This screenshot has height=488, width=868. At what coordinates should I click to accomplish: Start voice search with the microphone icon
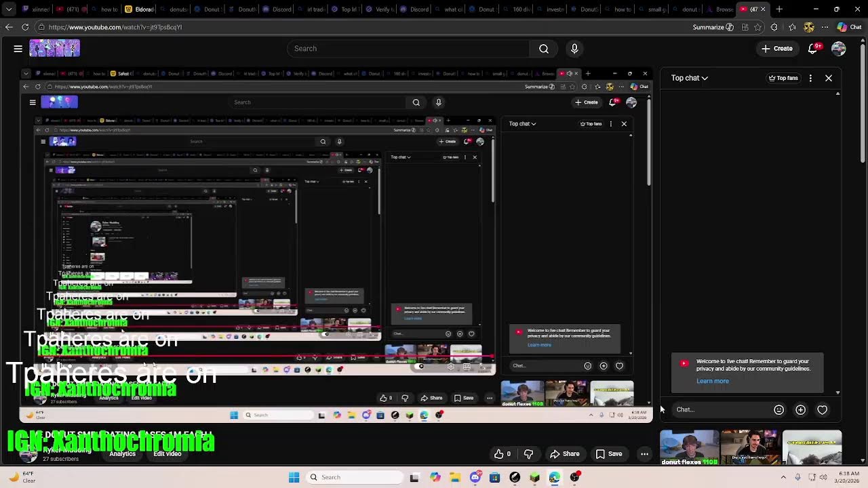tap(574, 49)
